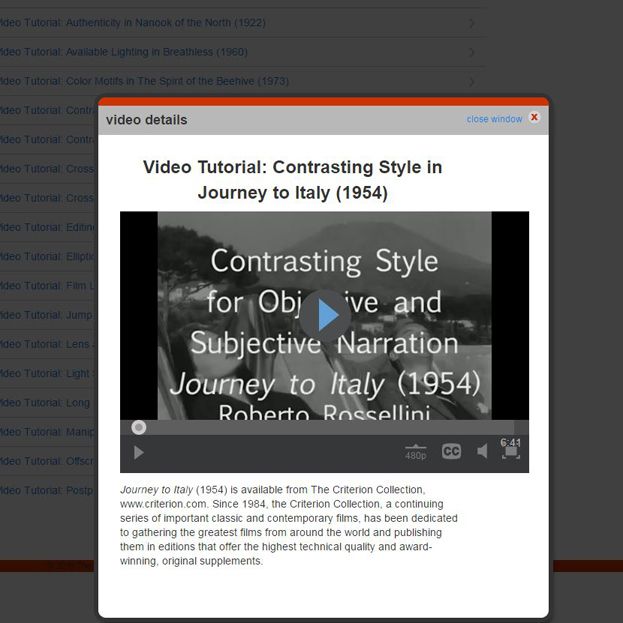
Task: Start playback with the small play icon
Action: [138, 453]
